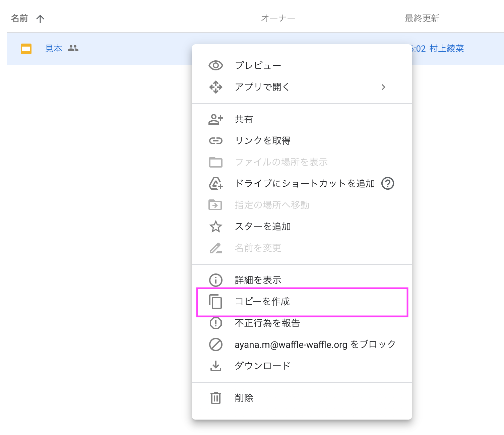Click the オーナー column header
Screen dimensions: 504x435
pos(278,18)
